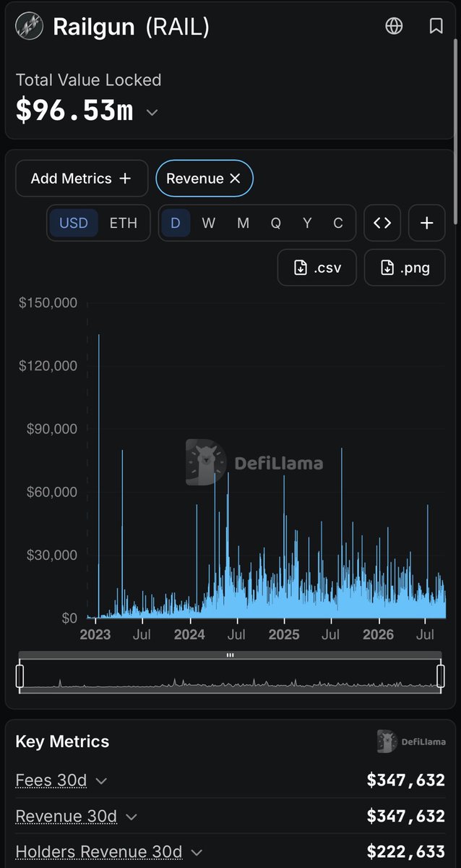The image size is (461, 868).
Task: Click the 2024 x-axis label
Action: (x=189, y=634)
